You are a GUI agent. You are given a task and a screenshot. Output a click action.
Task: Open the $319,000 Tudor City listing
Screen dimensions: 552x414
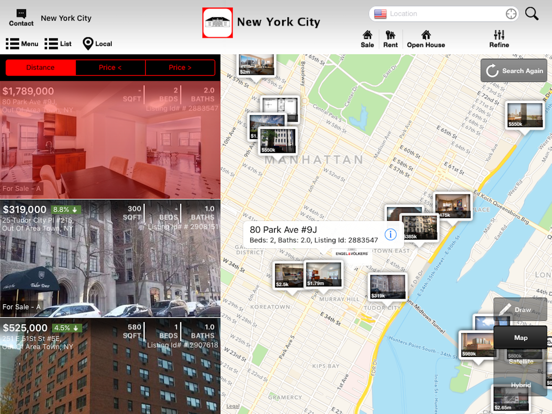click(110, 259)
